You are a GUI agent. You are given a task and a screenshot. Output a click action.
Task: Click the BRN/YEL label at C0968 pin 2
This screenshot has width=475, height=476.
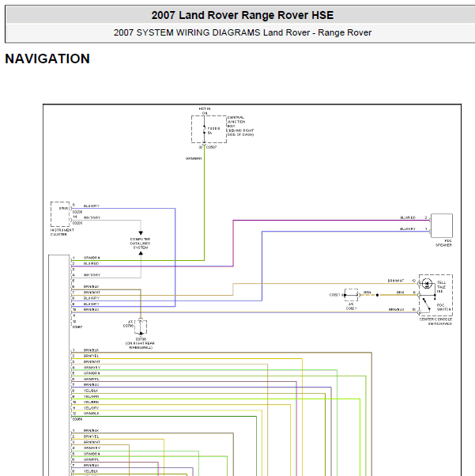92,356
